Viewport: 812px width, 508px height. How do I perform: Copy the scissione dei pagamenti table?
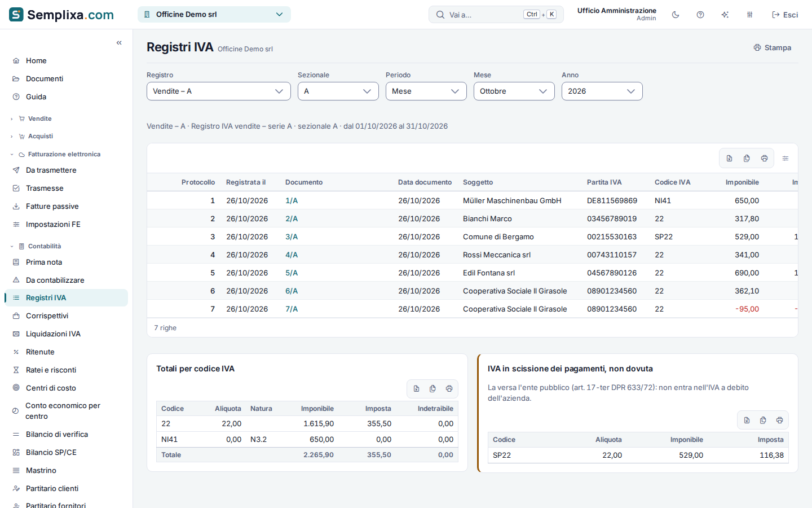[x=763, y=421]
